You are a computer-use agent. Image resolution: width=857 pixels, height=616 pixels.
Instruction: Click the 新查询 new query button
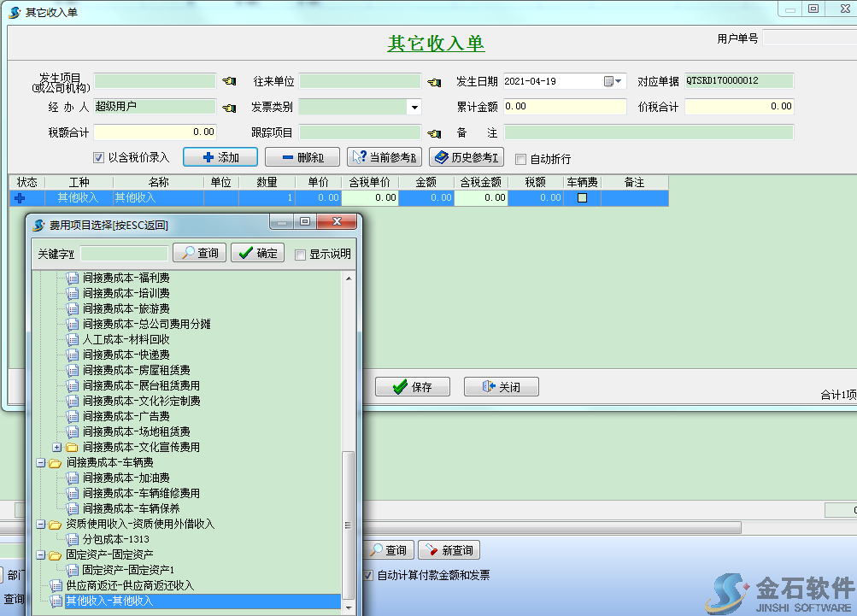[449, 549]
